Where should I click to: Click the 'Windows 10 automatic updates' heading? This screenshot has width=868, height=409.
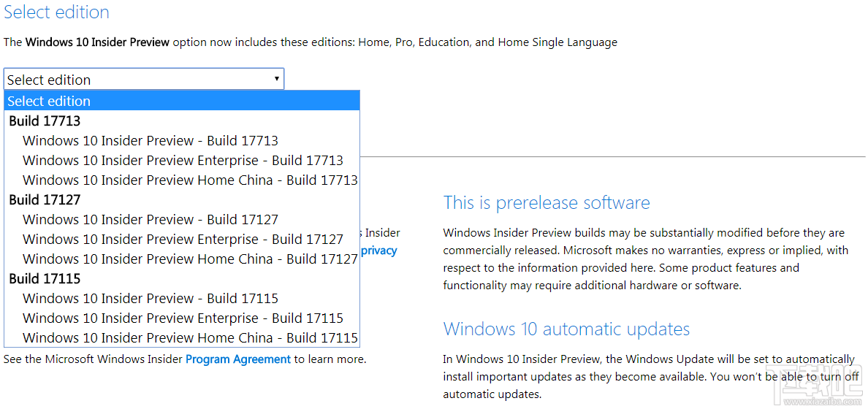click(566, 329)
